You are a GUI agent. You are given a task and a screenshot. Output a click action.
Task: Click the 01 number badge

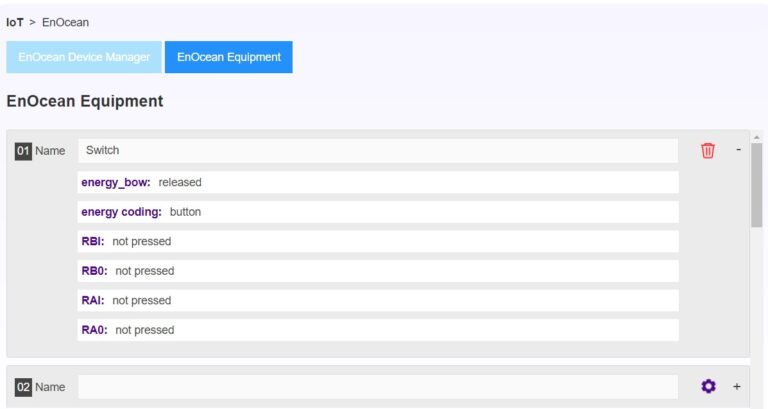(23, 151)
